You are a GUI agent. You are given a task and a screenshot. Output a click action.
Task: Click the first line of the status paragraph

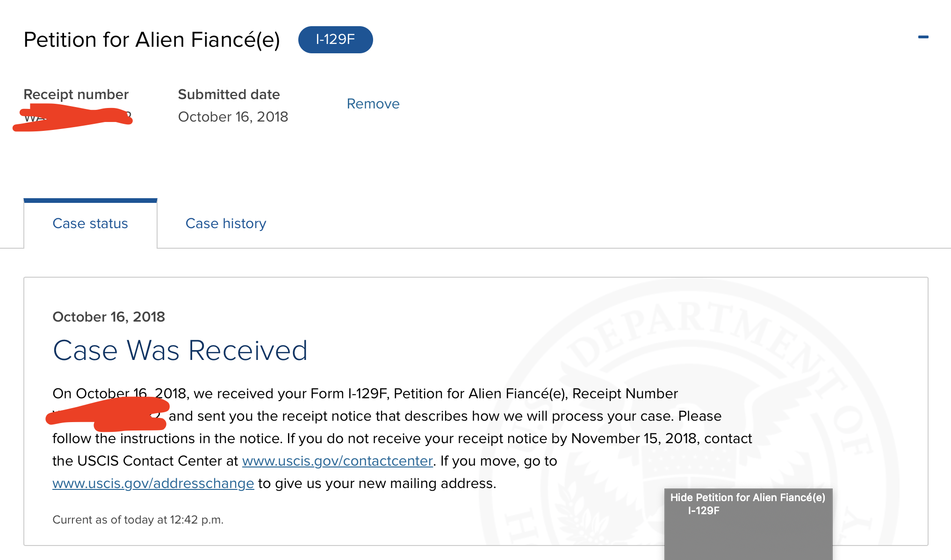click(365, 394)
